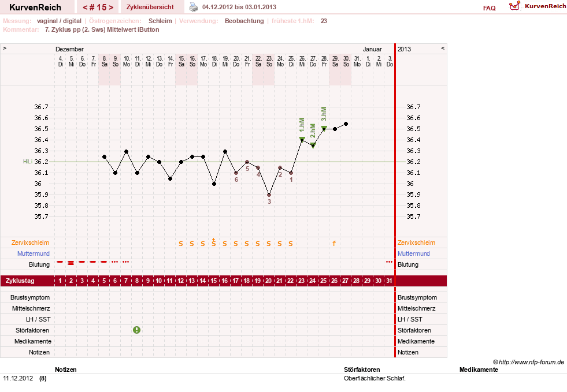Viewport: 567px width, 392px height.
Task: Click the left LH / SST row label
Action: coord(38,319)
